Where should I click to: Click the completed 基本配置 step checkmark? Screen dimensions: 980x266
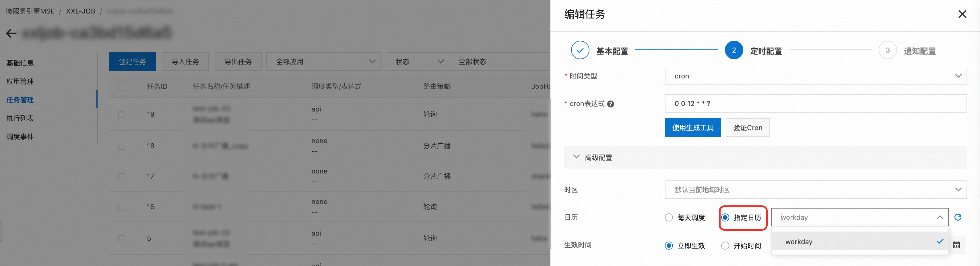tap(580, 50)
